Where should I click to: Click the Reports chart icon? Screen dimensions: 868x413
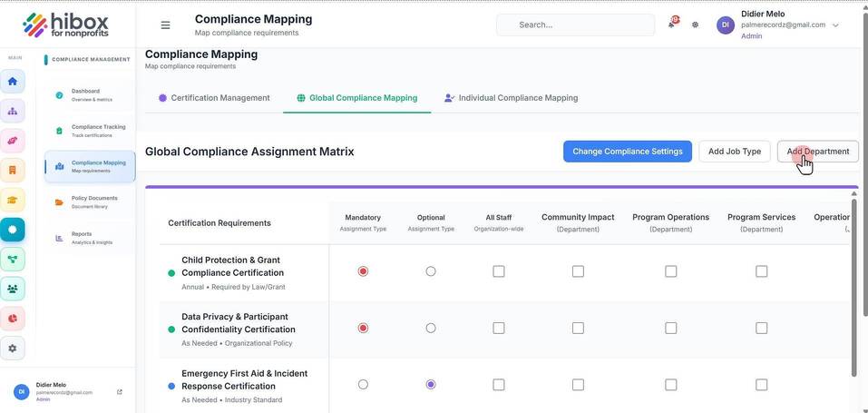click(59, 238)
